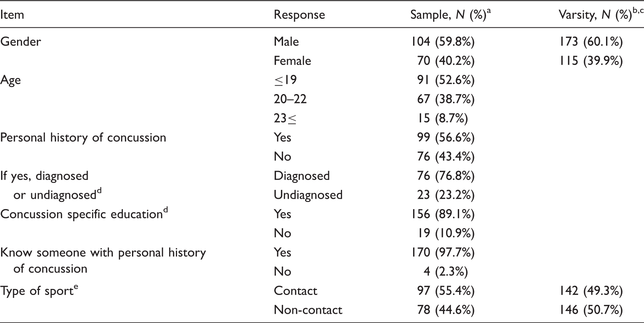The image size is (644, 323).
Task: Select the '20–22' age response
Action: (x=290, y=99)
